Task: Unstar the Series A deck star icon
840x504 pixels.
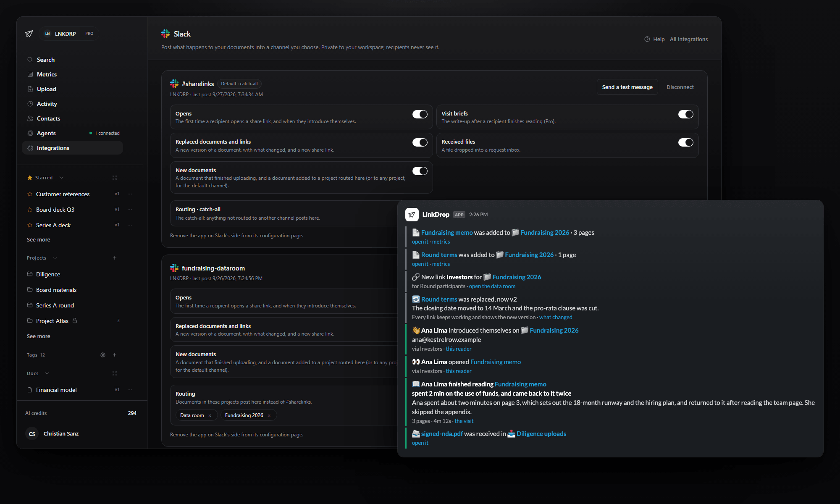Action: click(30, 225)
